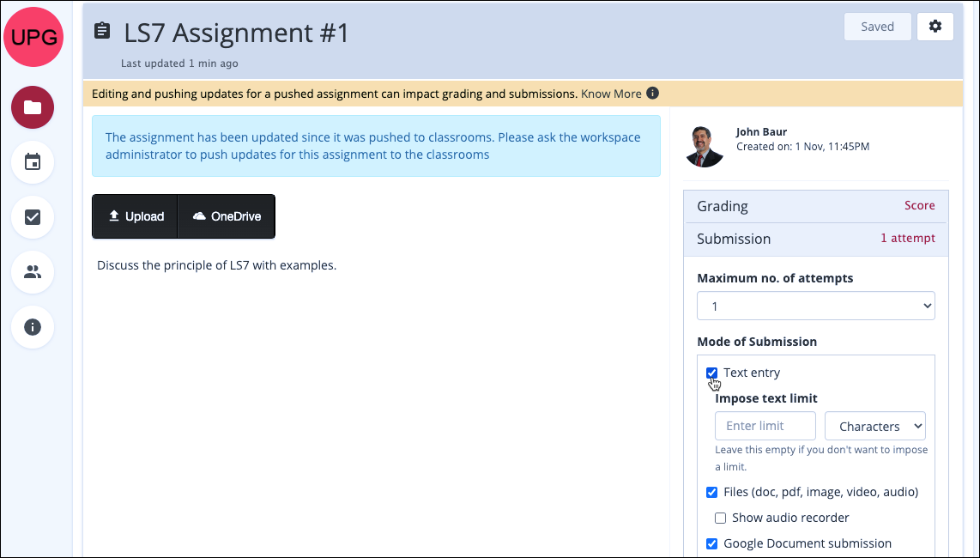Open the UPG workspace logo
This screenshot has width=980, height=558.
(x=33, y=37)
